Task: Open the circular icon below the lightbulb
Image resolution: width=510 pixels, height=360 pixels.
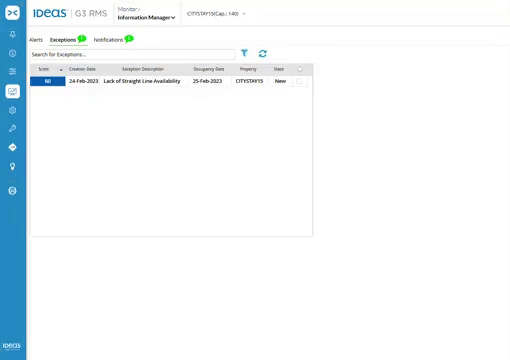Action: pyautogui.click(x=13, y=191)
